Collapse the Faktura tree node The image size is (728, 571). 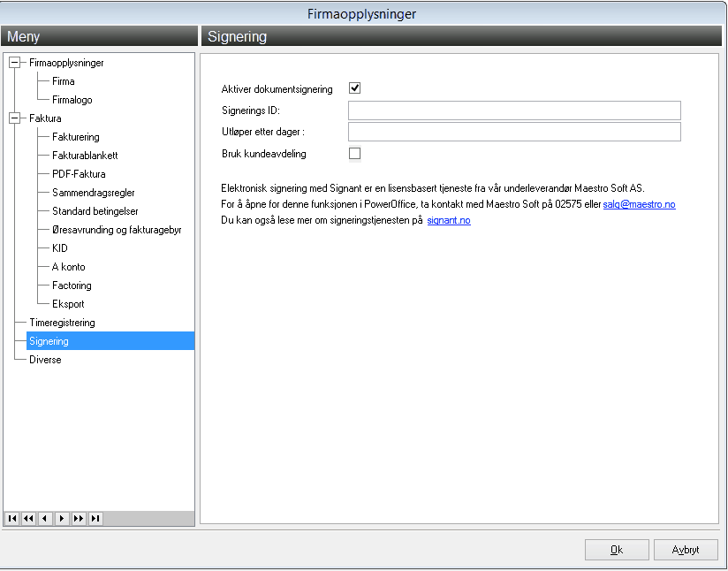[x=15, y=118]
